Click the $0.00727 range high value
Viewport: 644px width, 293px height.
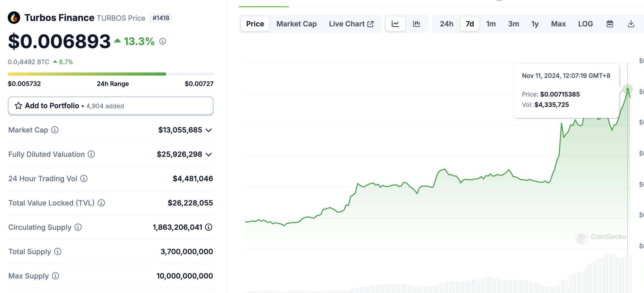[x=199, y=84]
